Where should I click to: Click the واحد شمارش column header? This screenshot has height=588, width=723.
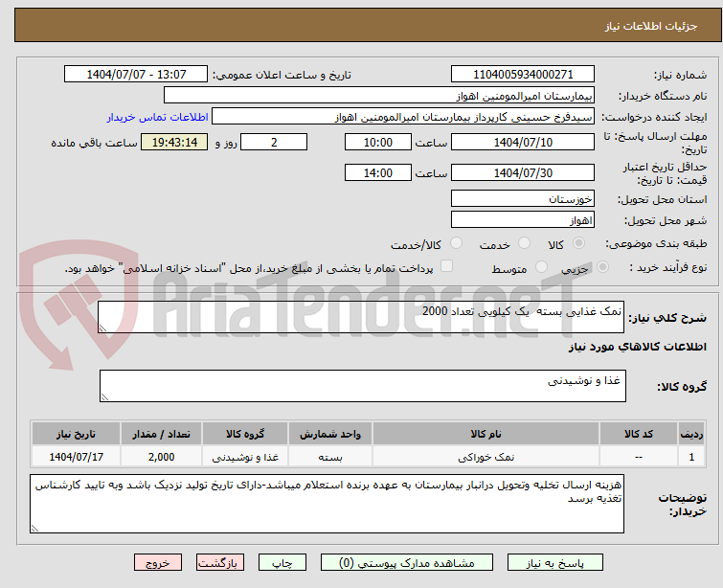(330, 434)
